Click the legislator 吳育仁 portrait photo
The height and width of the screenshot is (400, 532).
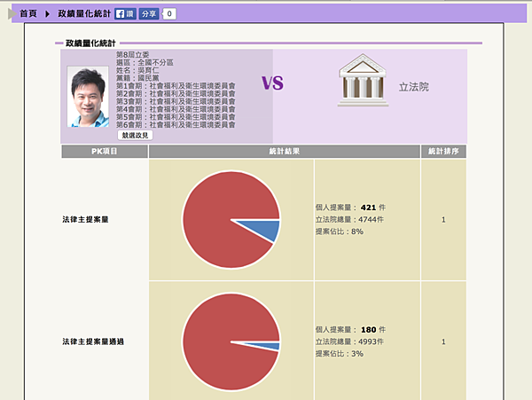click(88, 97)
